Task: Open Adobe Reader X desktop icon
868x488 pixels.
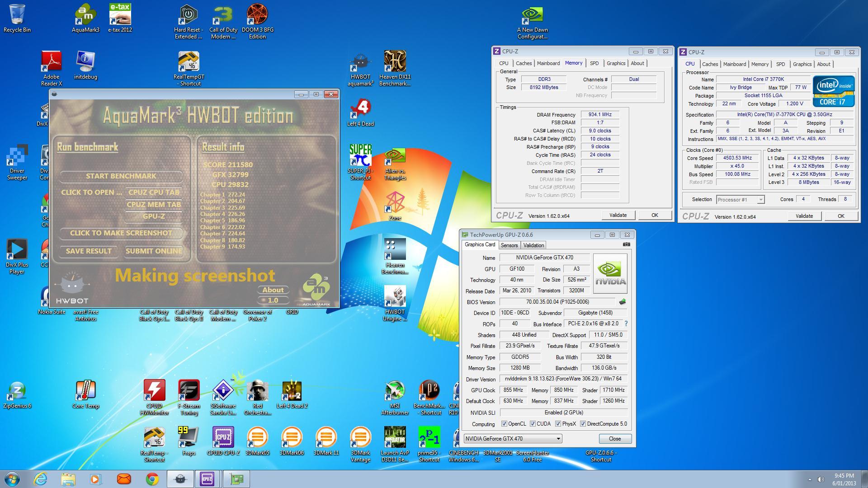Action: [x=51, y=69]
